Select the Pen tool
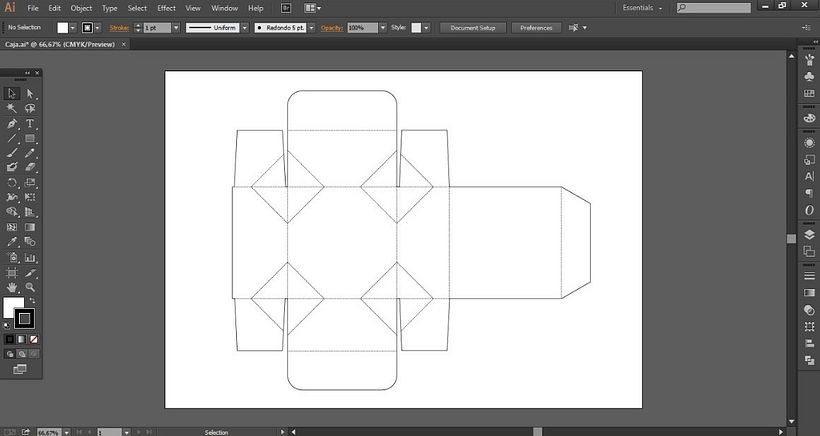 [x=12, y=123]
